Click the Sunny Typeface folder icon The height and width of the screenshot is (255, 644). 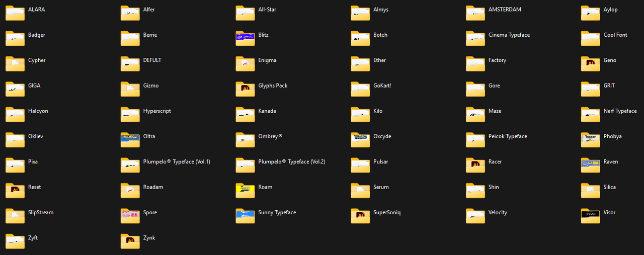246,216
